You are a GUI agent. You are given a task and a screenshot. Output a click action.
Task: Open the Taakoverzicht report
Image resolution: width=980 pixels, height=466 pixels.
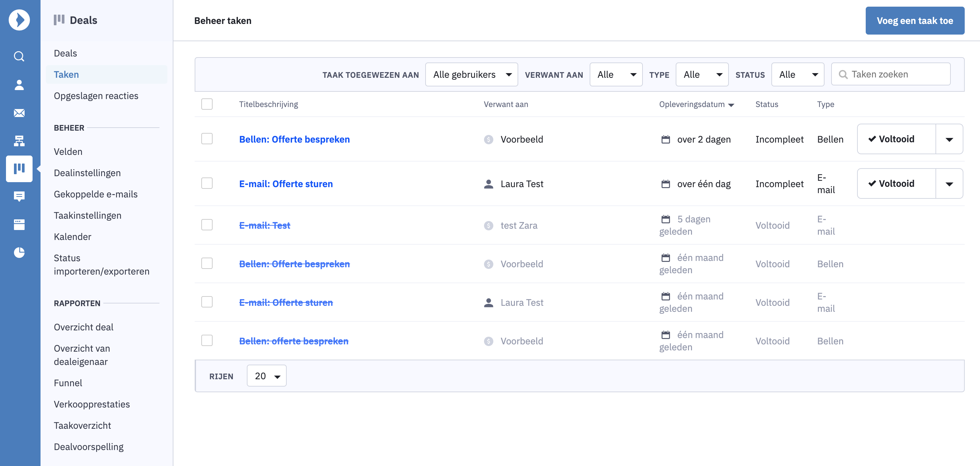point(82,426)
